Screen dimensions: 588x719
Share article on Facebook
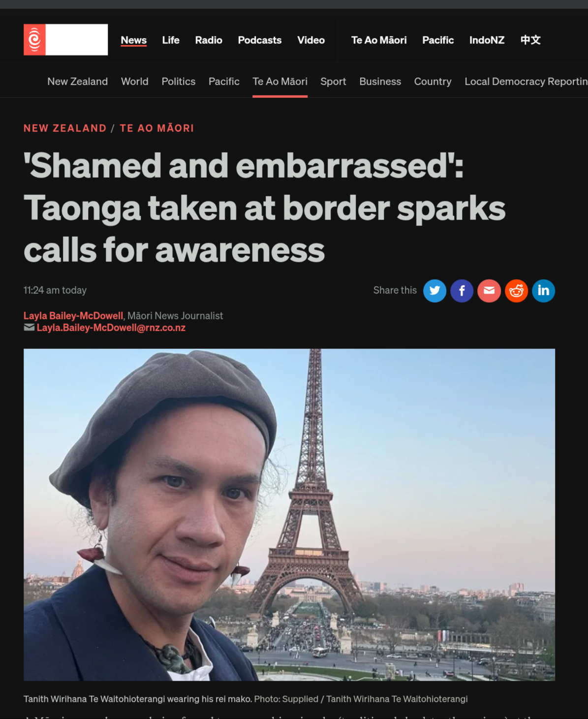pos(462,291)
